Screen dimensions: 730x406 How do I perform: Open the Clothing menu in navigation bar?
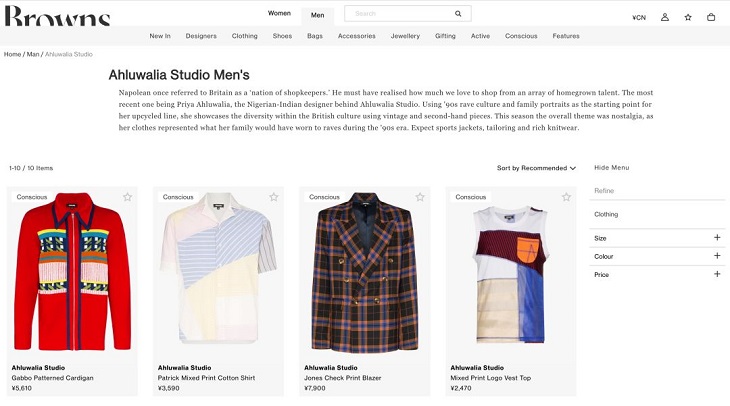(x=244, y=36)
